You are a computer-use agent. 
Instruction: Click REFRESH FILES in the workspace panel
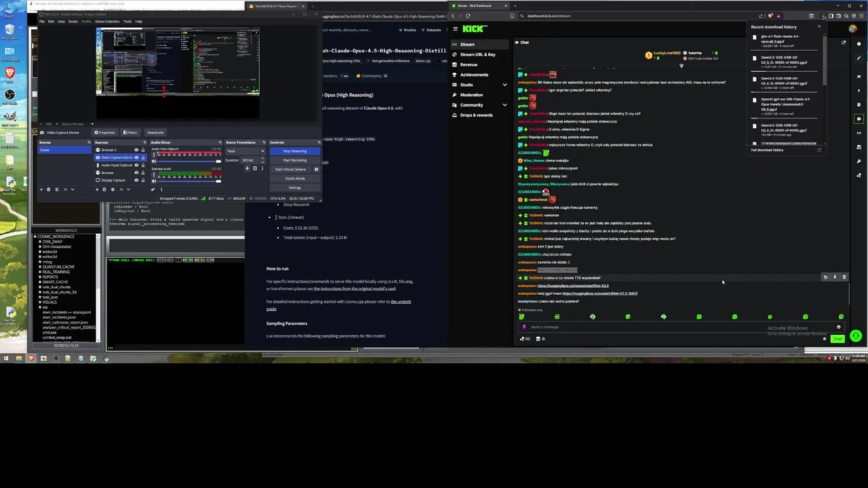pyautogui.click(x=66, y=346)
